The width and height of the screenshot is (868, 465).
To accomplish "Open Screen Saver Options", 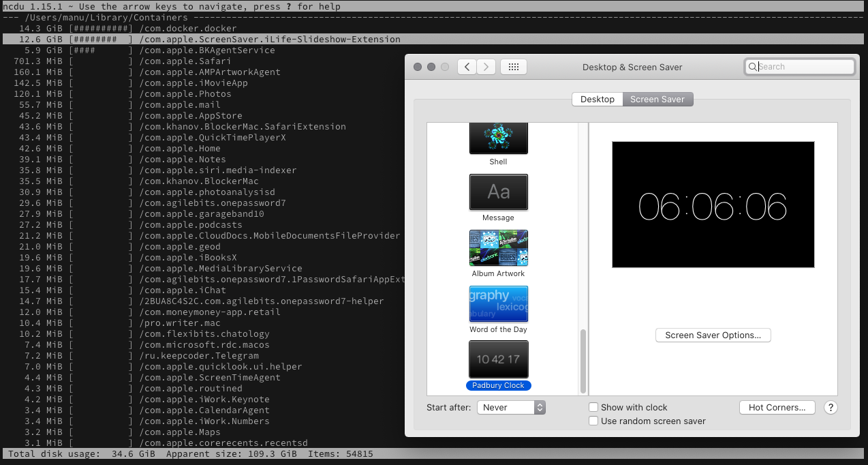I will coord(713,335).
